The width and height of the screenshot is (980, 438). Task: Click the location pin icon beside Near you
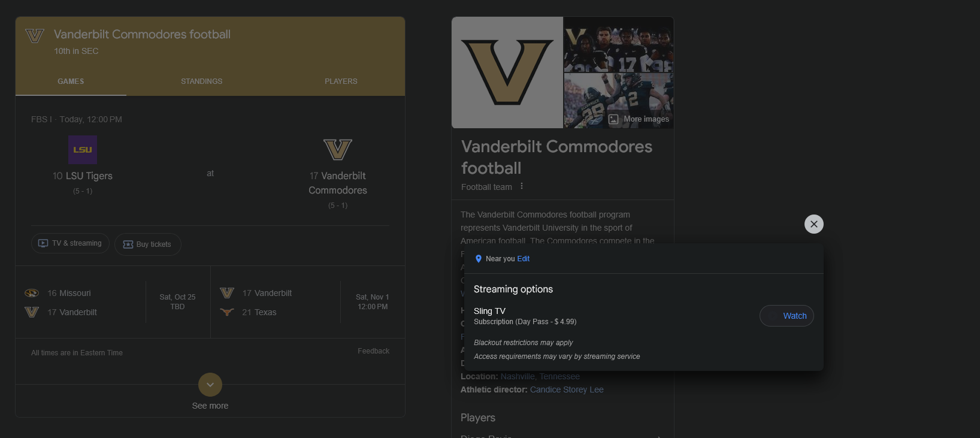click(x=479, y=259)
